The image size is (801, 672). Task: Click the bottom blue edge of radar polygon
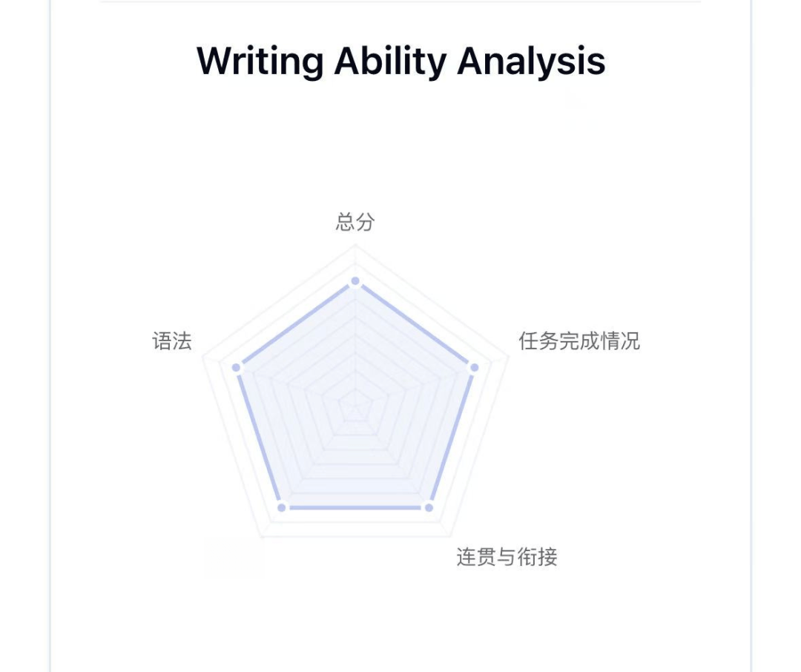point(355,507)
